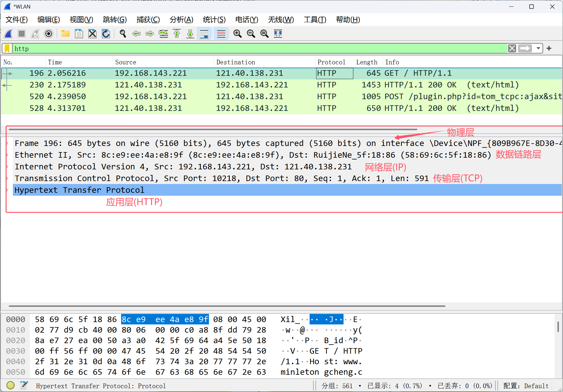Click the stop capture square icon
Image resolution: width=563 pixels, height=392 pixels.
tap(22, 34)
